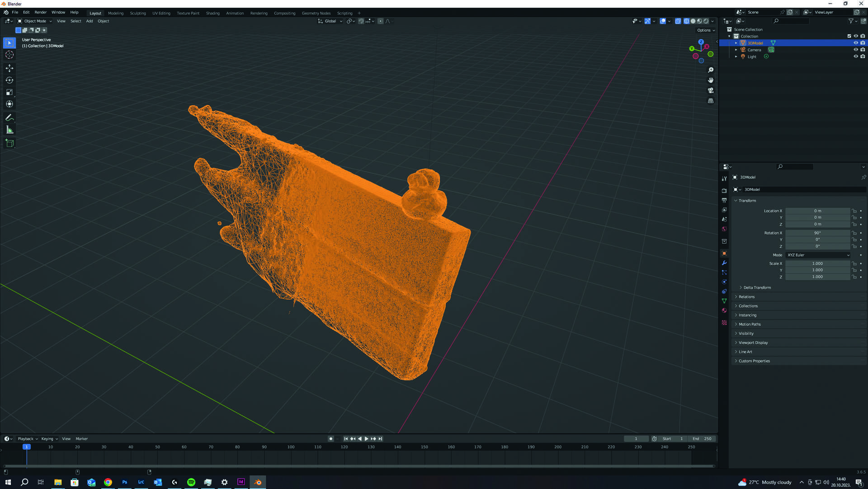Select the Move tool in toolbar
This screenshot has width=868, height=489.
(x=9, y=68)
